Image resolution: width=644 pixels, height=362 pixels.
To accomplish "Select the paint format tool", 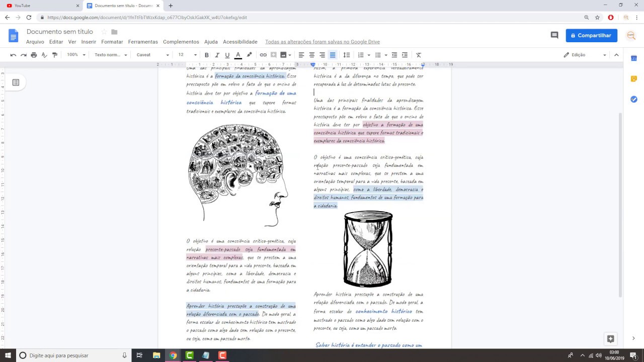I will pyautogui.click(x=55, y=55).
